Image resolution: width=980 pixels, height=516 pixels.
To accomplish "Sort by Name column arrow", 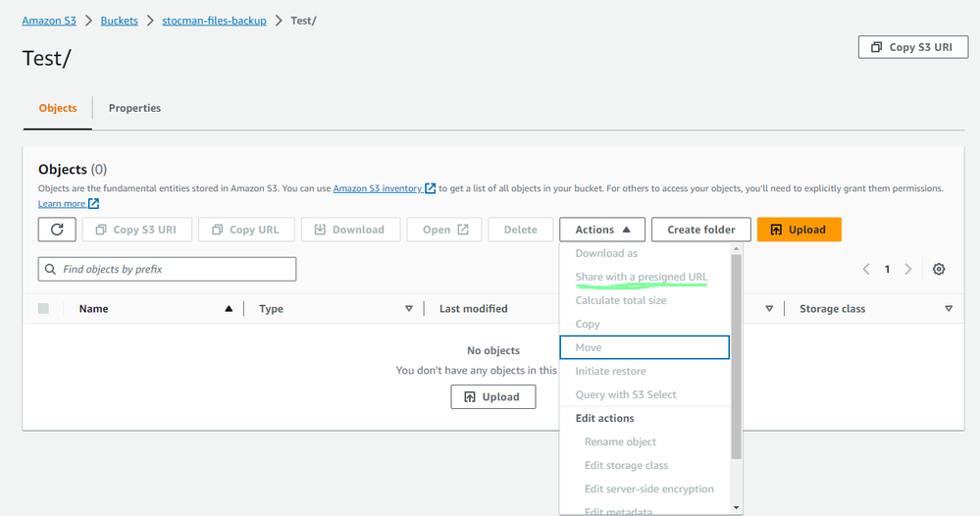I will click(229, 309).
